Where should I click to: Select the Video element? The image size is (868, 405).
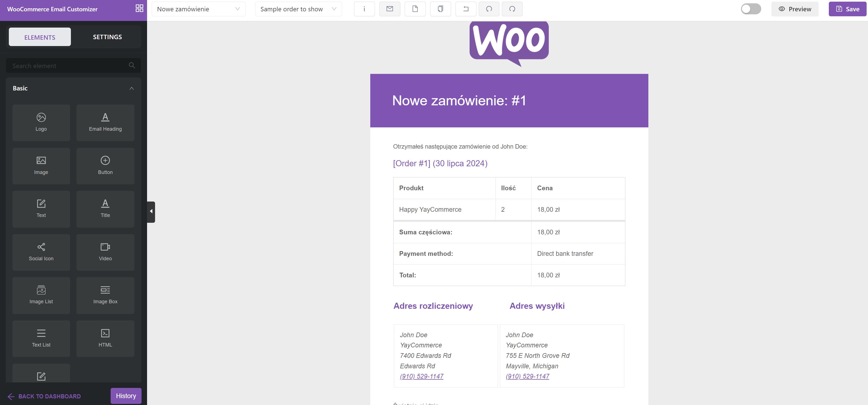[x=105, y=252]
